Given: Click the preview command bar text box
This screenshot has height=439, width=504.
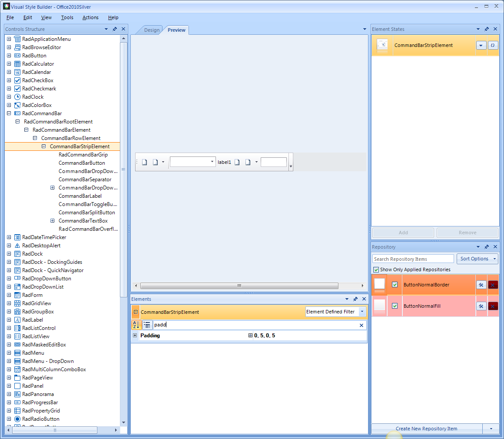Looking at the screenshot, I should point(274,162).
